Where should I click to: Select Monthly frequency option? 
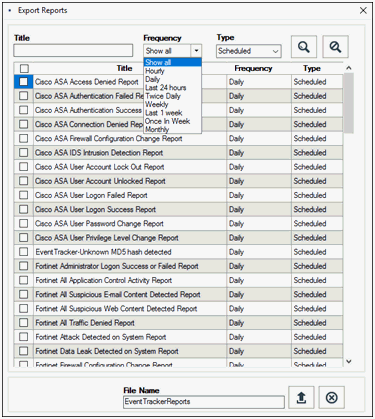tap(172, 129)
